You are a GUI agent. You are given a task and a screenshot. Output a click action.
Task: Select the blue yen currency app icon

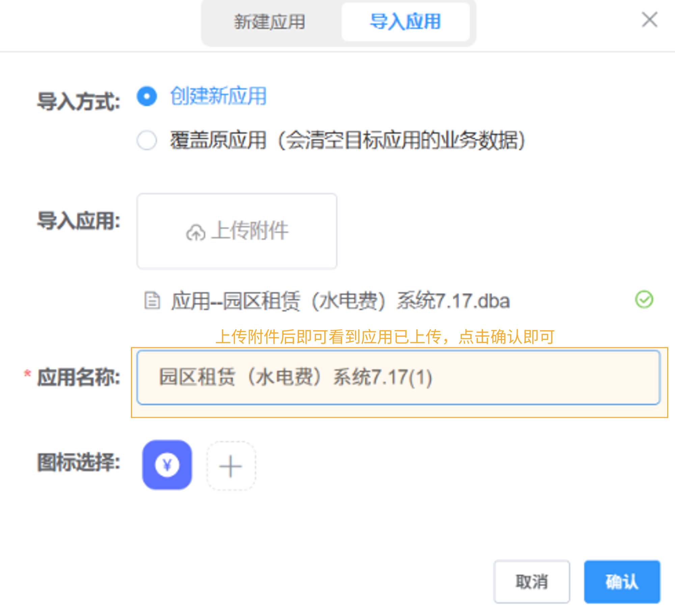(x=167, y=465)
